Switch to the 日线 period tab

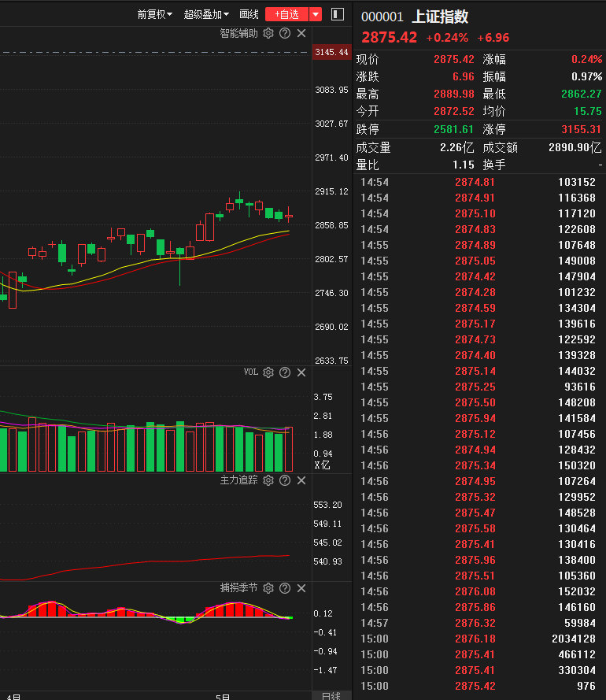[x=331, y=695]
